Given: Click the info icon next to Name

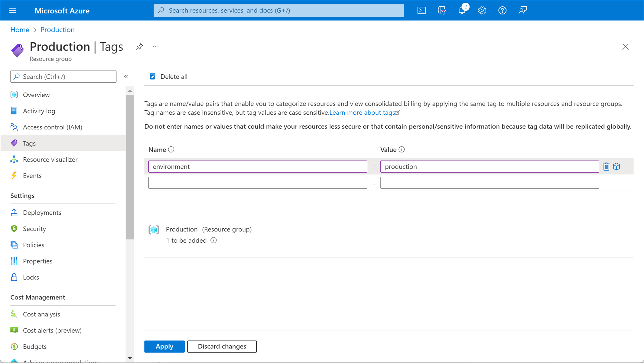Looking at the screenshot, I should pos(171,149).
